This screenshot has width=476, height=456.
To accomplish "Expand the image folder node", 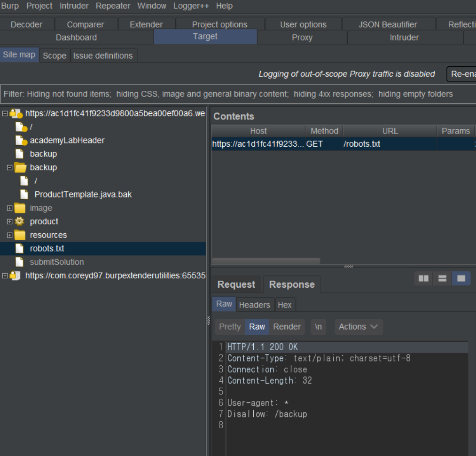I will click(x=9, y=208).
